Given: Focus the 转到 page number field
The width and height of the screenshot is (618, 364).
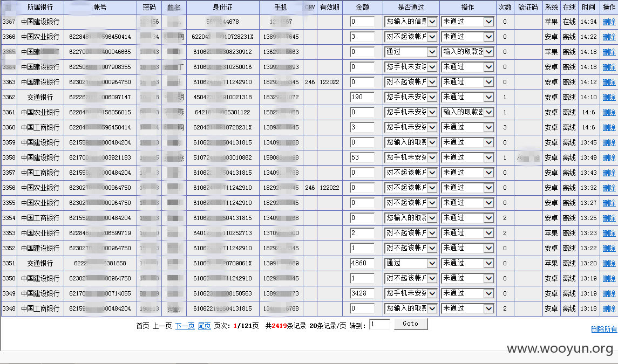Looking at the screenshot, I should pyautogui.click(x=379, y=325).
